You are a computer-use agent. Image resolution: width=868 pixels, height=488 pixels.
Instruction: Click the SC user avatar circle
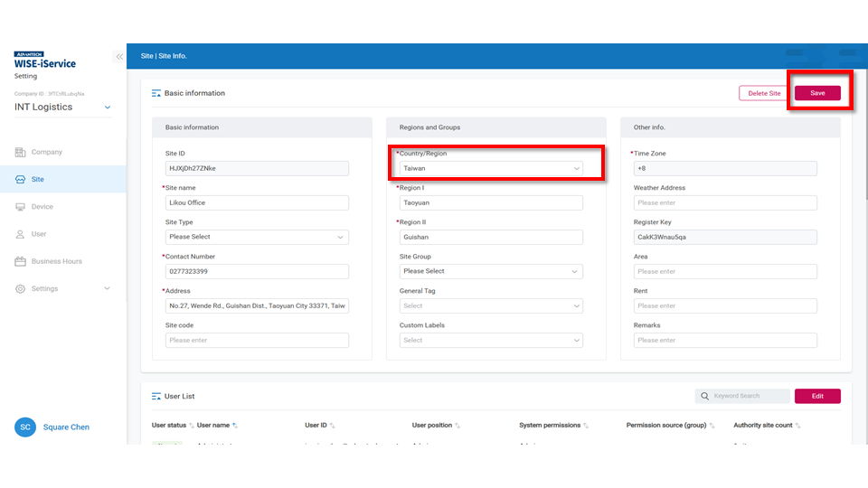tap(26, 427)
